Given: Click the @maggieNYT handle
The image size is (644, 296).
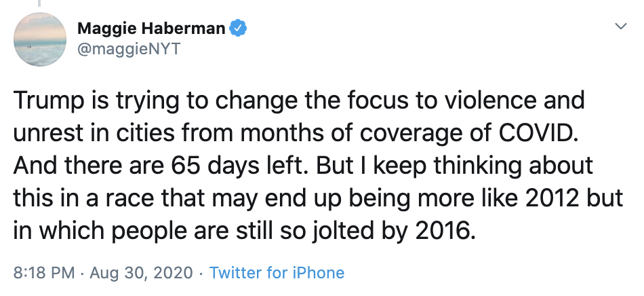Looking at the screenshot, I should click(x=129, y=50).
